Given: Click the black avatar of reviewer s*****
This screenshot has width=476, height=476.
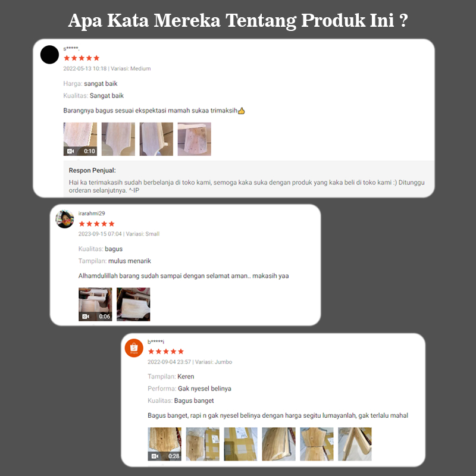Looking at the screenshot, I should coord(49,55).
